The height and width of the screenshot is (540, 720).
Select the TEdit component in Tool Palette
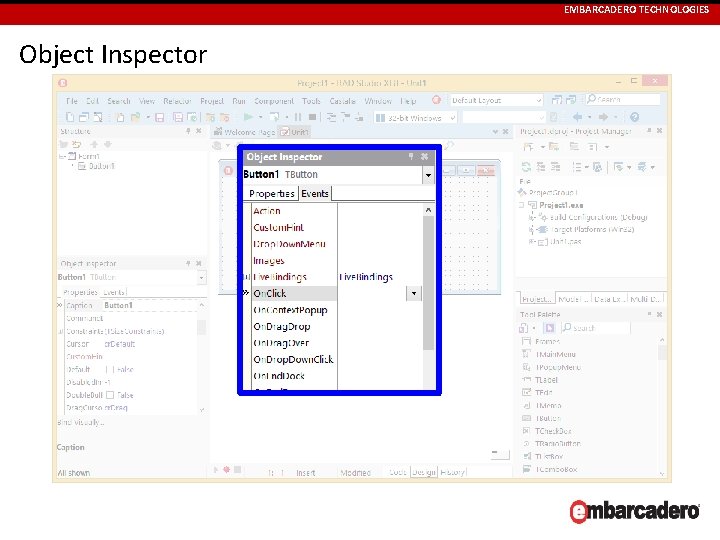tap(537, 393)
